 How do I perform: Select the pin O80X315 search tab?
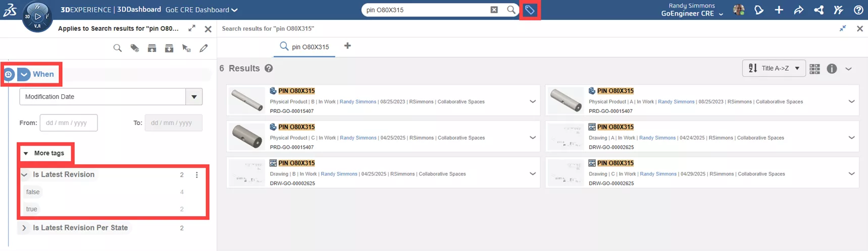click(304, 47)
